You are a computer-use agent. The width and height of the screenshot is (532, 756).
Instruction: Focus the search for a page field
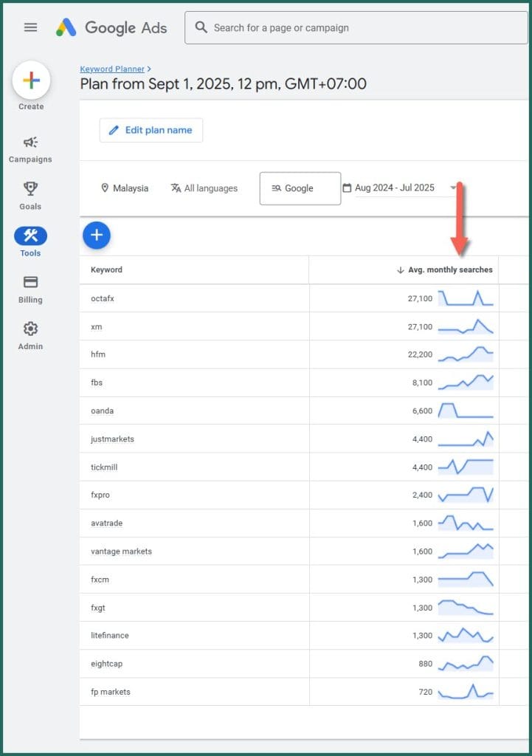[356, 27]
